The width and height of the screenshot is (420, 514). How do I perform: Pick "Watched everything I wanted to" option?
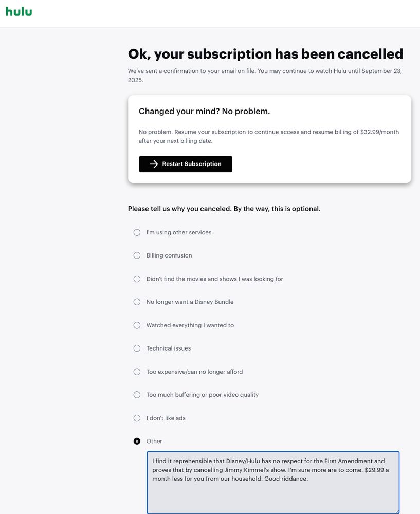point(137,325)
